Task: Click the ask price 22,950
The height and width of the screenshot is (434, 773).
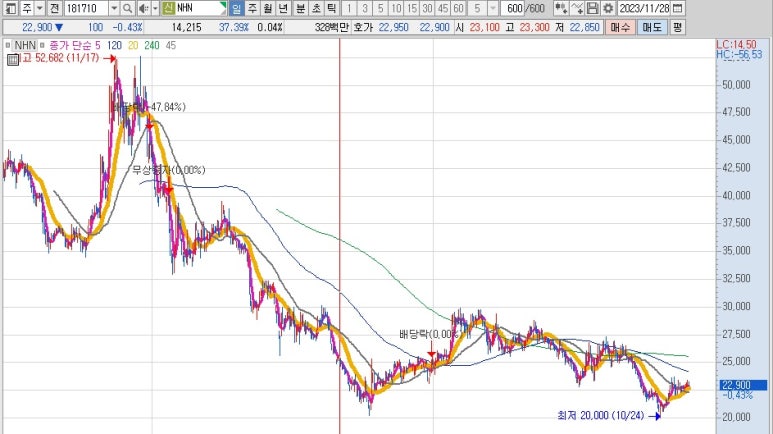Action: click(x=393, y=27)
